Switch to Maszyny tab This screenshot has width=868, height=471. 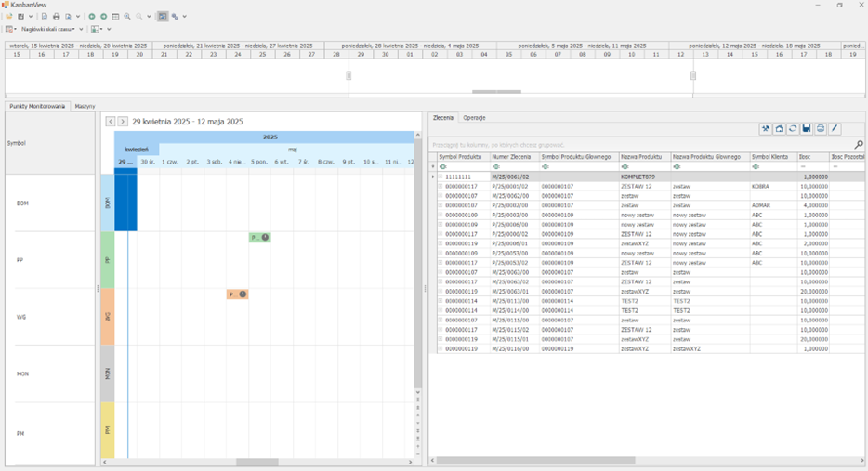(85, 106)
